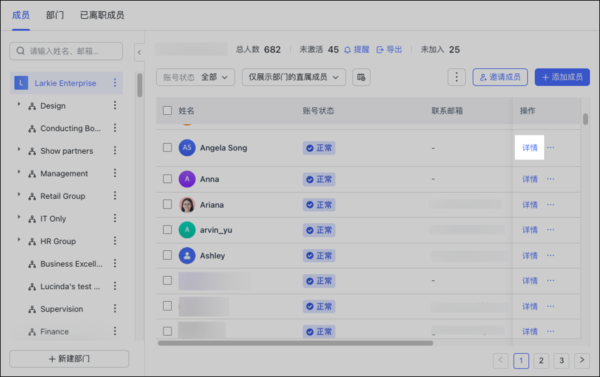The width and height of the screenshot is (600, 377).
Task: Open 详情 for Angela Song
Action: click(530, 148)
